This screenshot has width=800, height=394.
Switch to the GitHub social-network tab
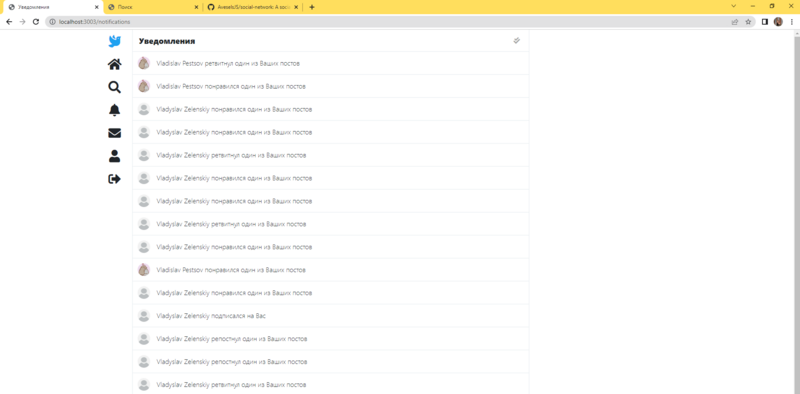point(253,7)
